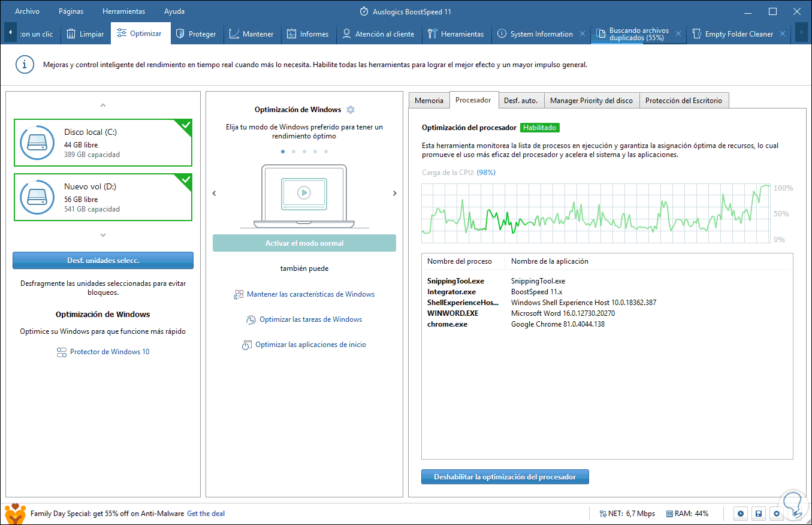Select the ShellExperienceHost process row
Image resolution: width=812 pixels, height=525 pixels.
(607, 303)
